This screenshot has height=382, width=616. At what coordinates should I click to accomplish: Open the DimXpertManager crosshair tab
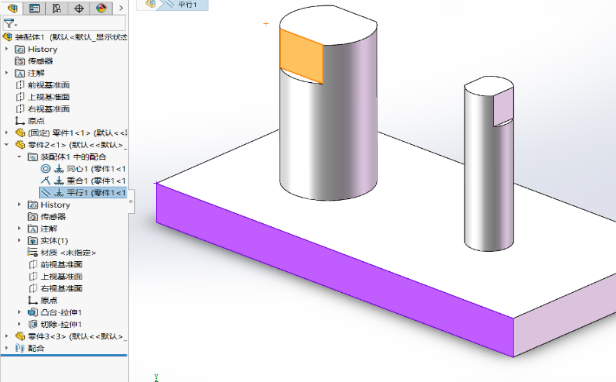coord(79,8)
